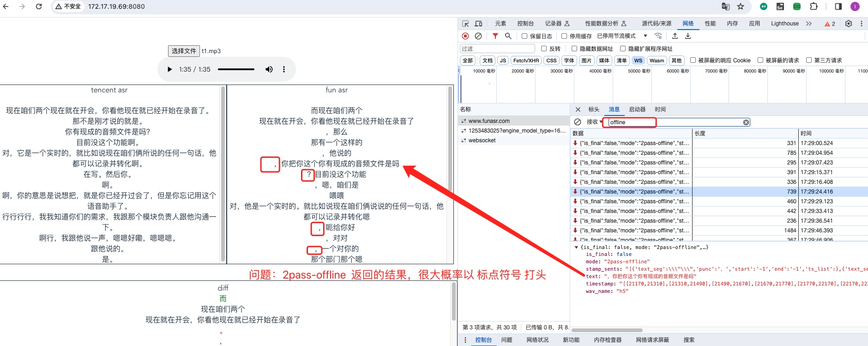868x346 pixels.
Task: Open DevTools settings gear
Action: tap(849, 24)
